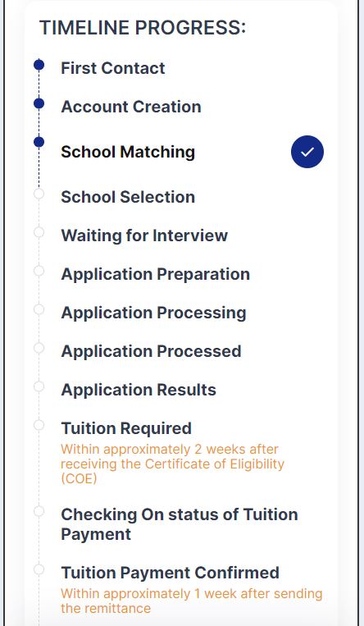Click the Application Preparation step circle
The image size is (364, 626).
click(x=39, y=271)
